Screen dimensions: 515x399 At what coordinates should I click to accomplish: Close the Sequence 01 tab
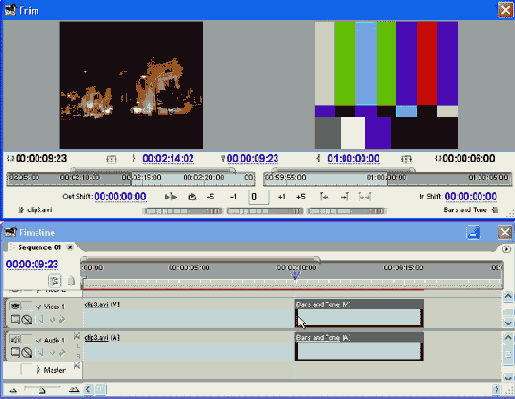pyautogui.click(x=70, y=247)
